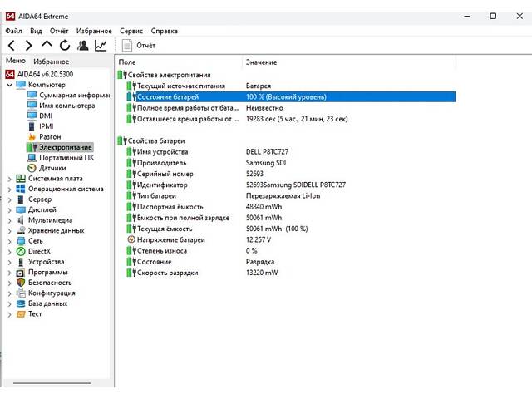Refresh data with the circular arrow icon
This screenshot has height=399, width=532.
[x=65, y=45]
